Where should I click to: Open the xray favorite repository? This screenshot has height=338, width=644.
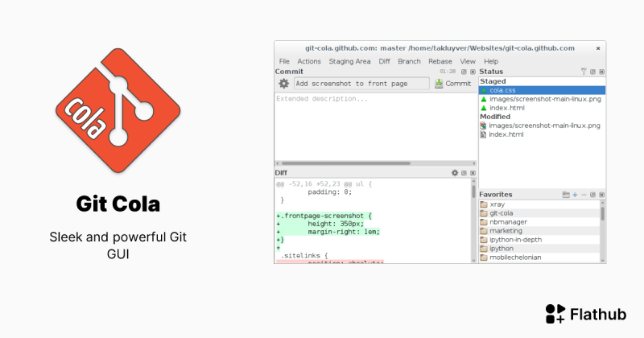click(x=539, y=204)
